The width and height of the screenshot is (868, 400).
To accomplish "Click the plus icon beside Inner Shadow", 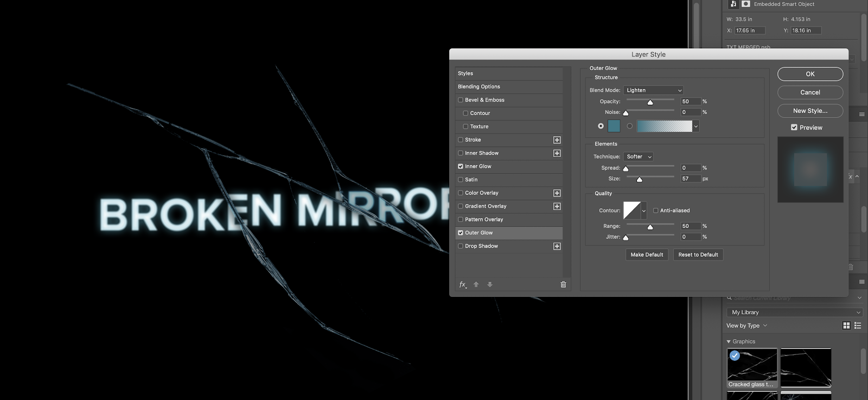I will (557, 153).
